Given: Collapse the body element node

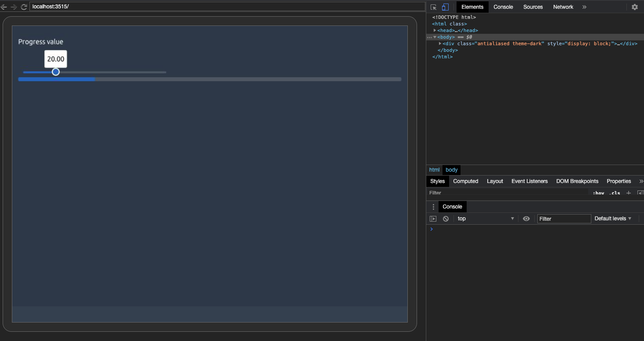Looking at the screenshot, I should pos(435,37).
